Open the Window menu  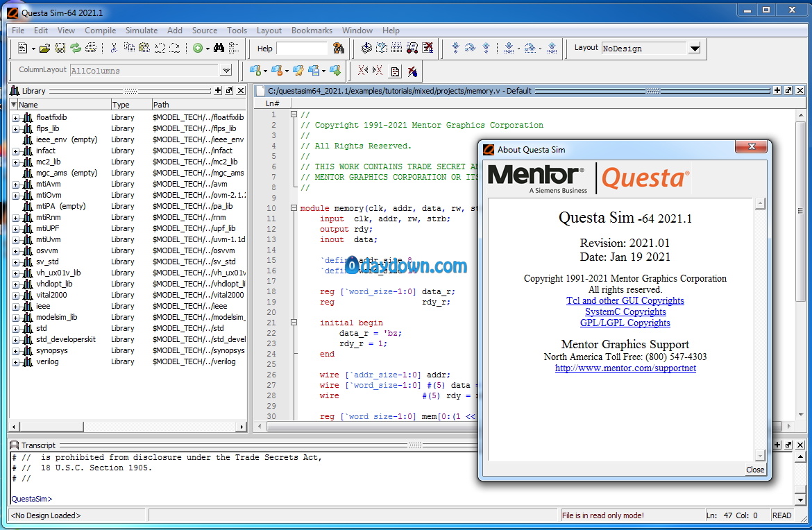357,30
